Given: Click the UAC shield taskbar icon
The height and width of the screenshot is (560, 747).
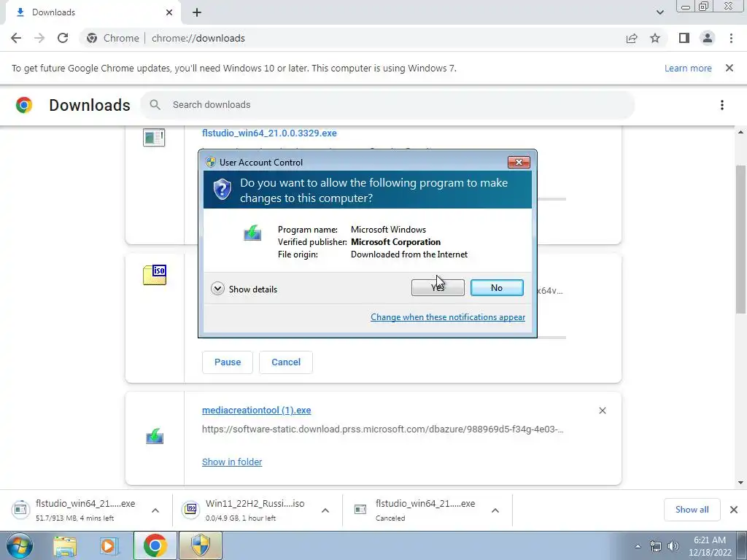Looking at the screenshot, I should tap(201, 545).
